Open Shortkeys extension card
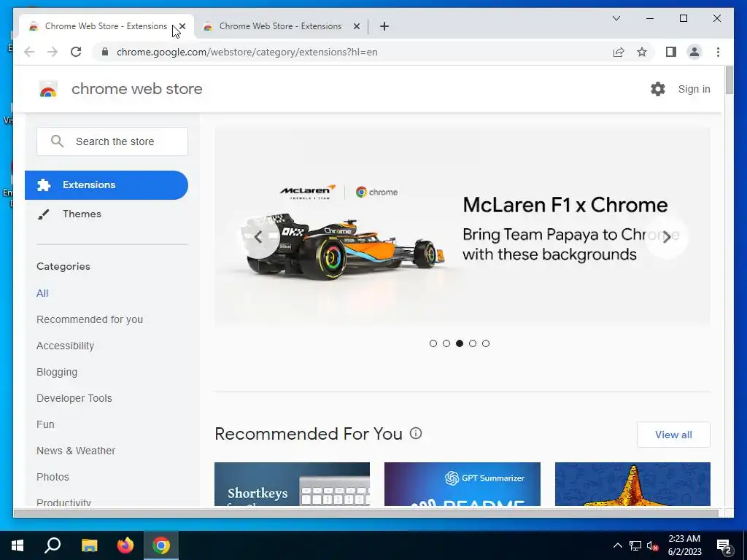 tap(292, 484)
